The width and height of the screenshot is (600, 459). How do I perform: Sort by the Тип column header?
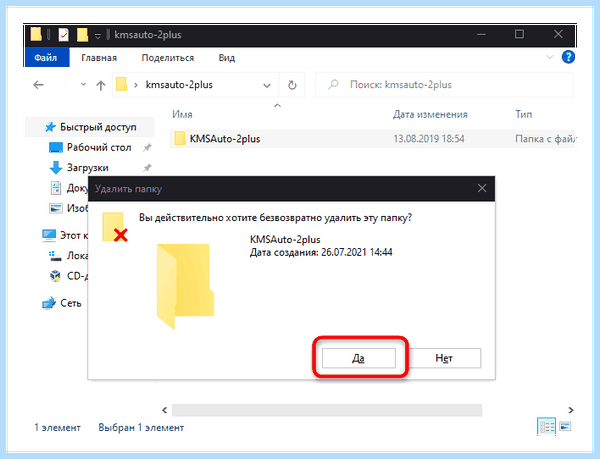pos(523,114)
